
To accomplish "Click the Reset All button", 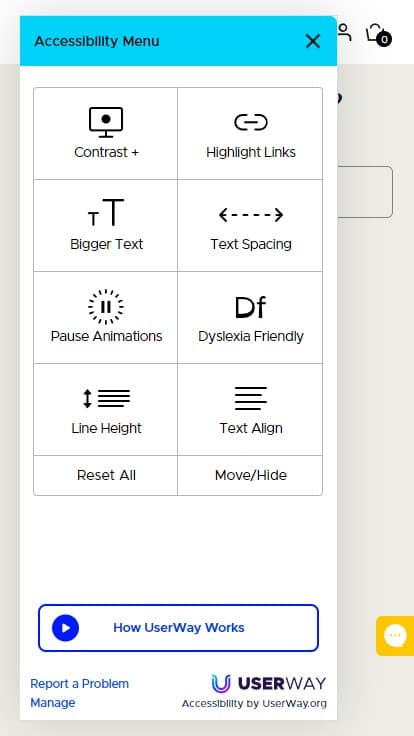I will tap(106, 475).
